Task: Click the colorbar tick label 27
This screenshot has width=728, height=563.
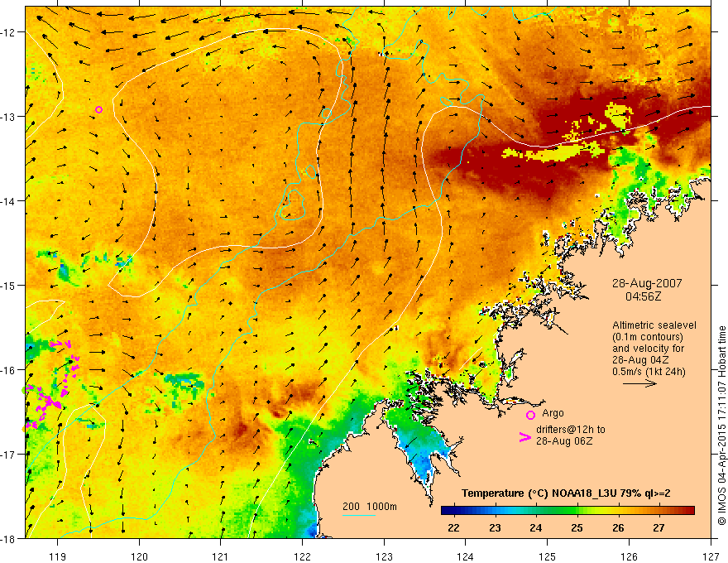Action: (659, 527)
